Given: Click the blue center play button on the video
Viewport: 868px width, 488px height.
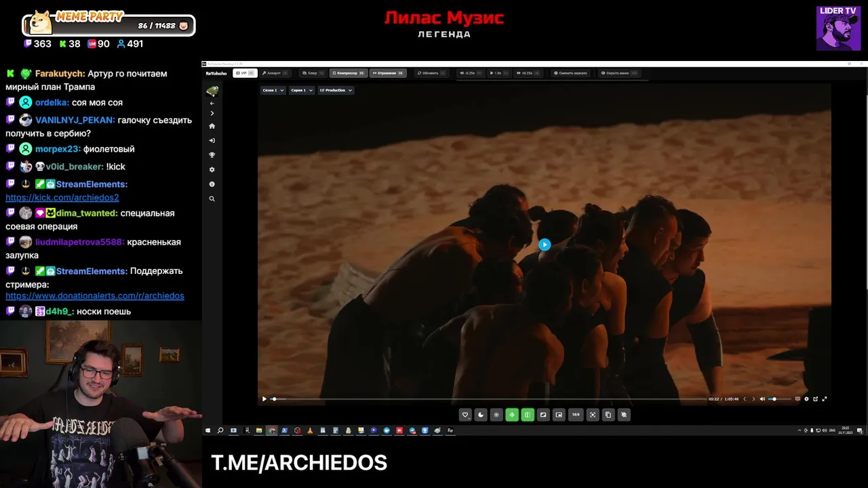Looking at the screenshot, I should (x=545, y=245).
